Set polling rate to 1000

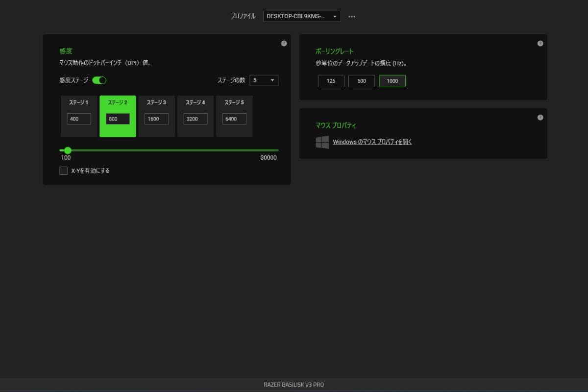tap(392, 81)
